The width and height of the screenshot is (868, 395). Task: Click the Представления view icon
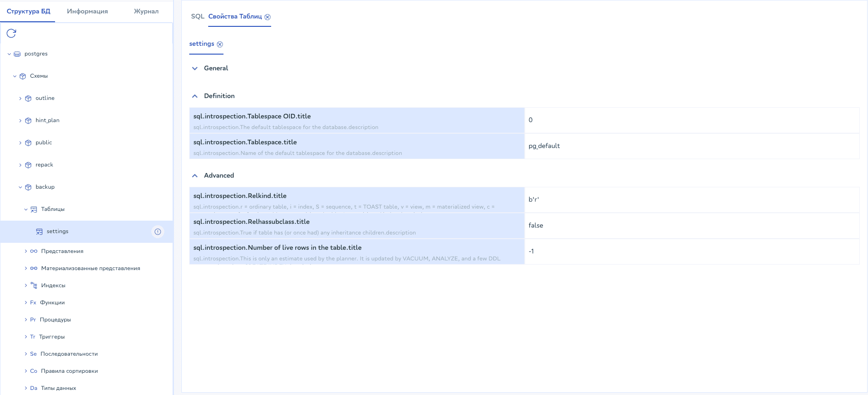[x=34, y=252]
